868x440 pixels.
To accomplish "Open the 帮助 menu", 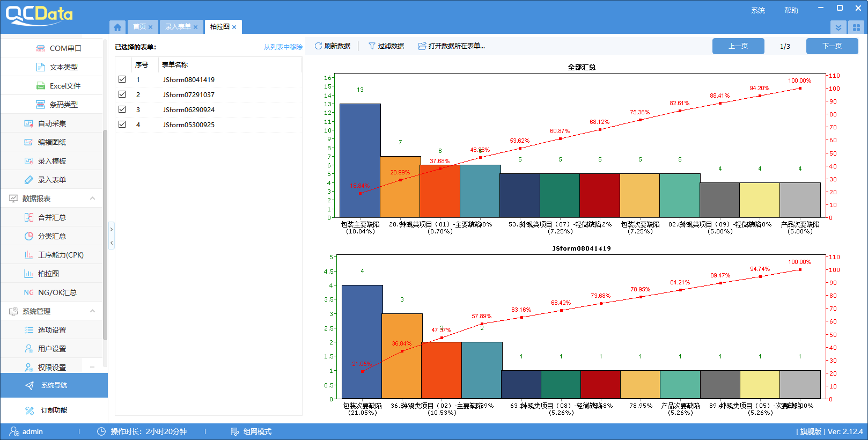I will coord(791,11).
